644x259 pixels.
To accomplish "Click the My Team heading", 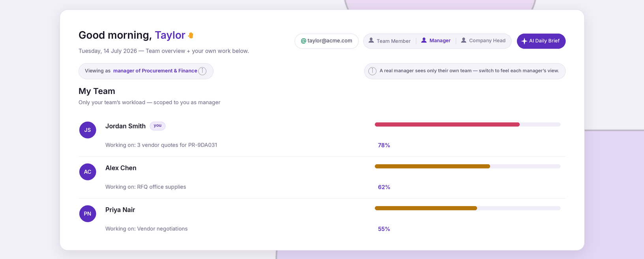I will click(x=97, y=91).
